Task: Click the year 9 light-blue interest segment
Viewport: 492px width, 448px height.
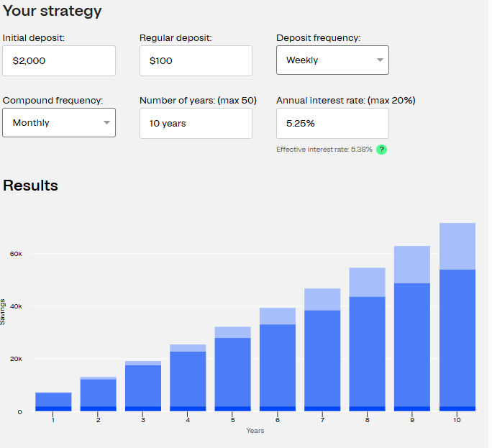Action: pos(412,265)
